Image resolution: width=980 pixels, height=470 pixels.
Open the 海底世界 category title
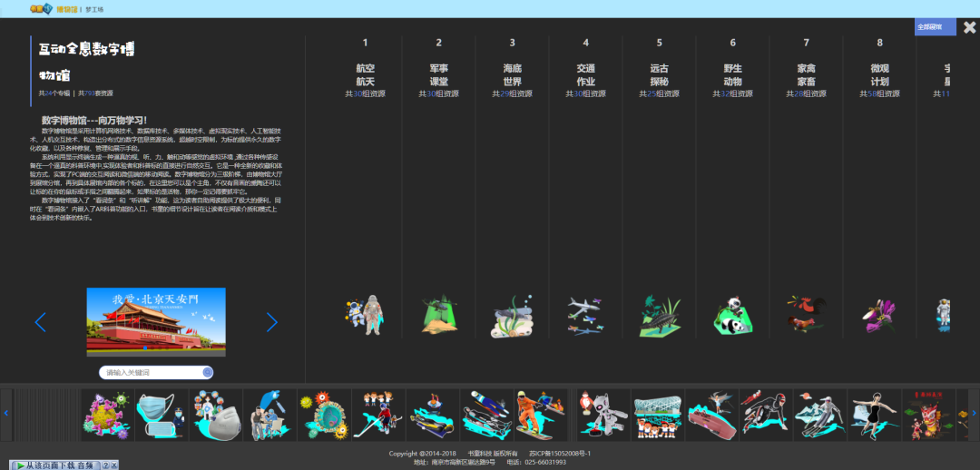tap(513, 75)
